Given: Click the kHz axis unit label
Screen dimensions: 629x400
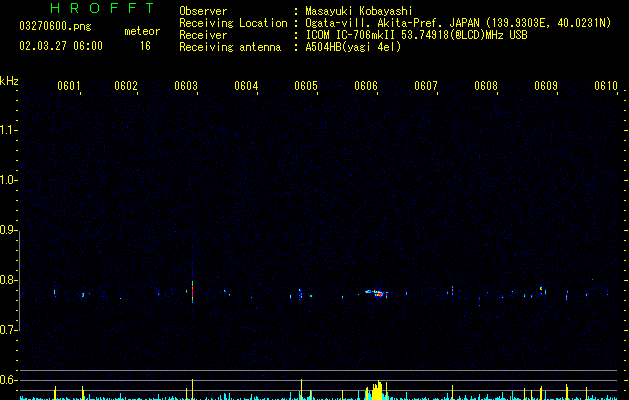Looking at the screenshot, I should [9, 81].
